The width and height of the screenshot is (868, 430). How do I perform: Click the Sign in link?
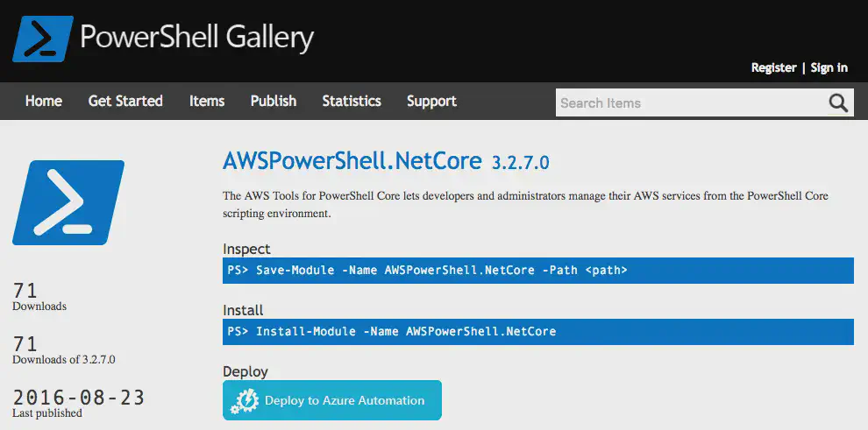click(x=829, y=67)
